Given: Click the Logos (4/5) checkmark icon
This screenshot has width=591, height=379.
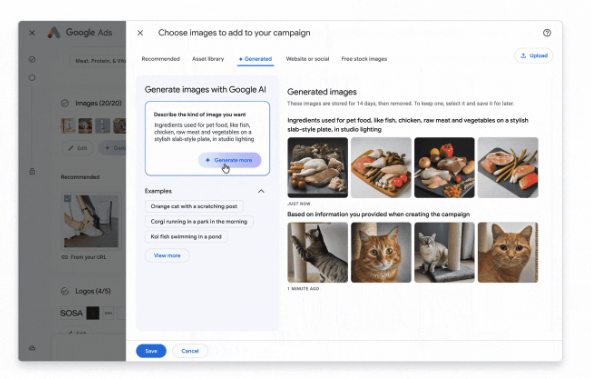Looking at the screenshot, I should coord(65,291).
